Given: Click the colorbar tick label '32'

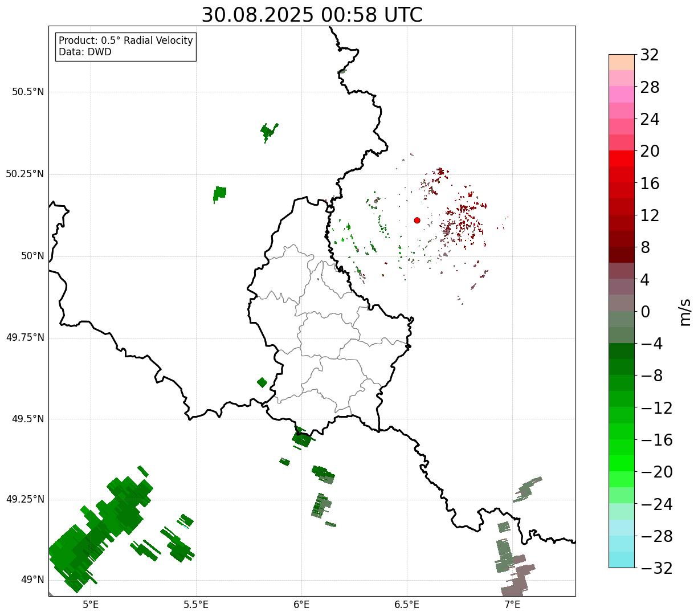Looking at the screenshot, I should pyautogui.click(x=650, y=55).
